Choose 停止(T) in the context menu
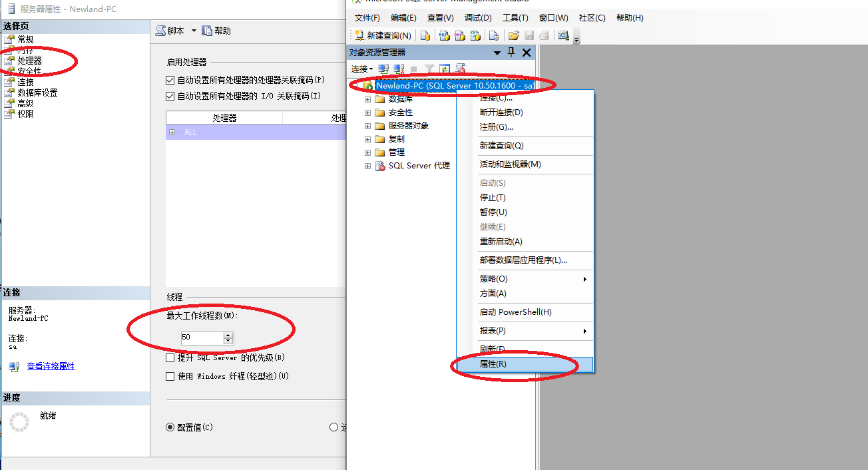Viewport: 868px width, 470px height. [525, 198]
